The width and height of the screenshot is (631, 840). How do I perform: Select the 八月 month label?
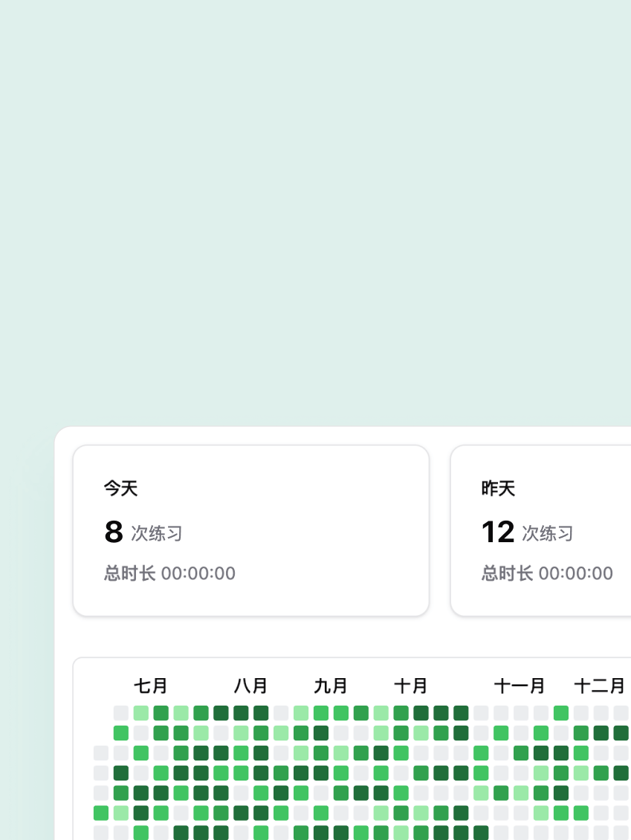click(250, 686)
